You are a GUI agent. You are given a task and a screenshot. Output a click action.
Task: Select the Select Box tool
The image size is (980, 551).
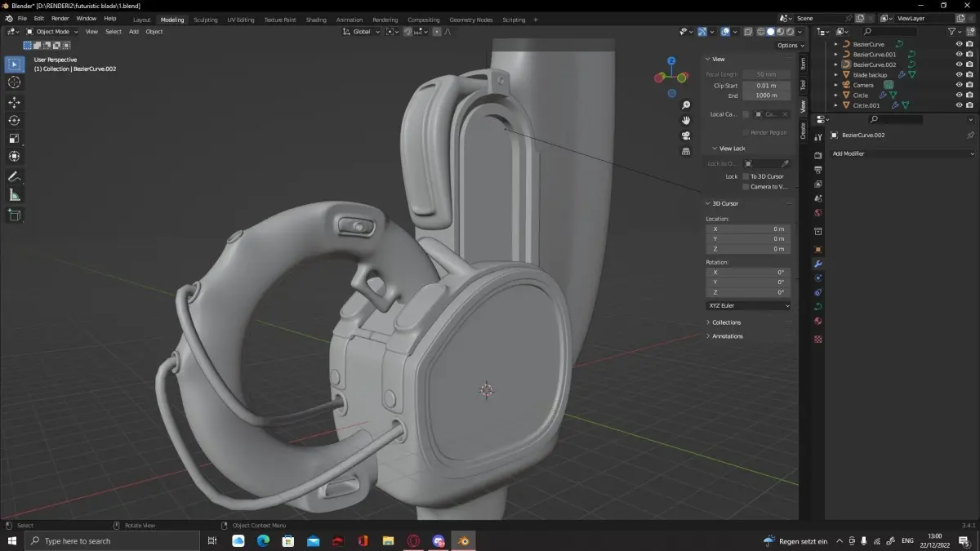point(15,64)
